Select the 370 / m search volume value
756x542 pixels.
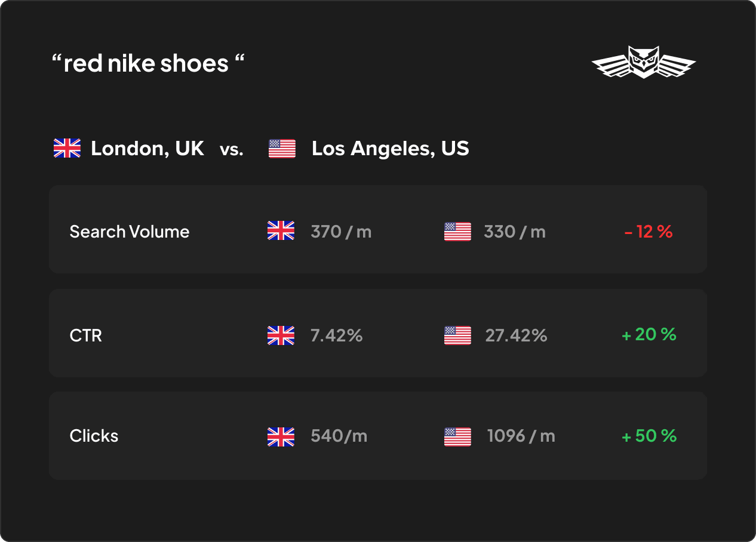click(x=341, y=232)
